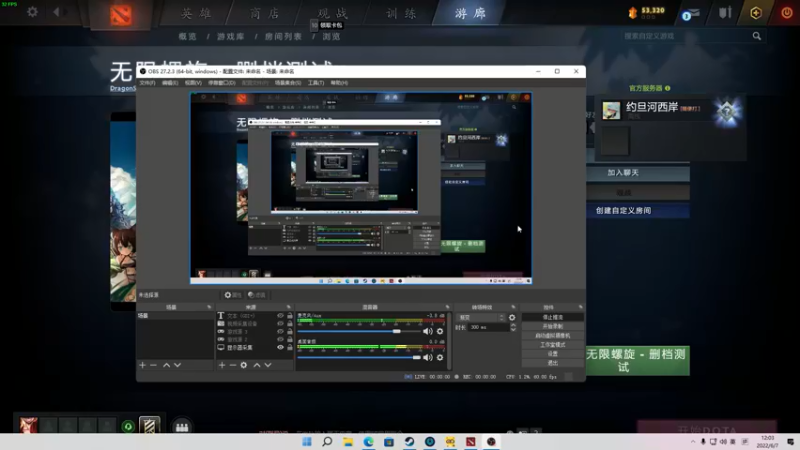Open transition properties gear icon
The image size is (800, 450).
pos(512,317)
